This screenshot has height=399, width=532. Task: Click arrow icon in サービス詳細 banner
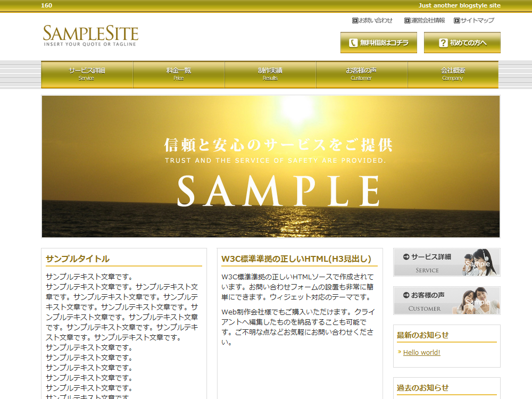[x=406, y=257]
